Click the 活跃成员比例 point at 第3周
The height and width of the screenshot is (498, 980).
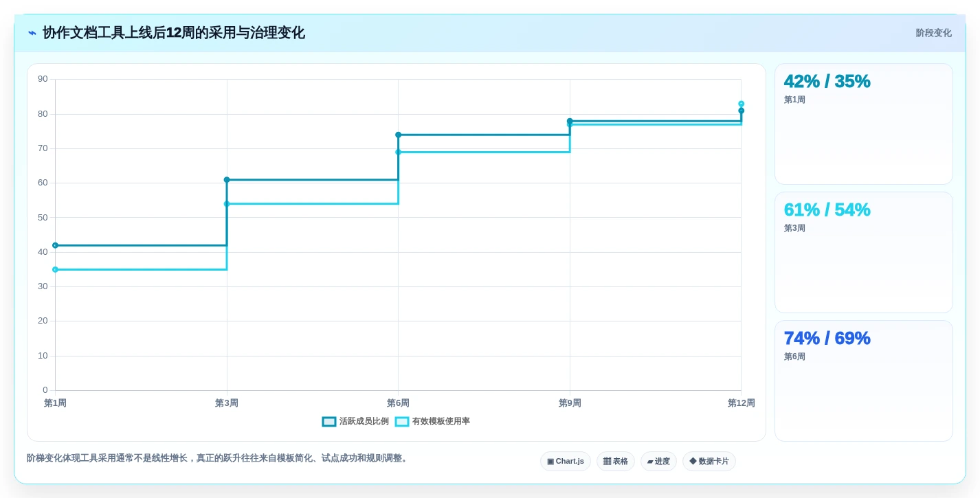[x=227, y=180]
